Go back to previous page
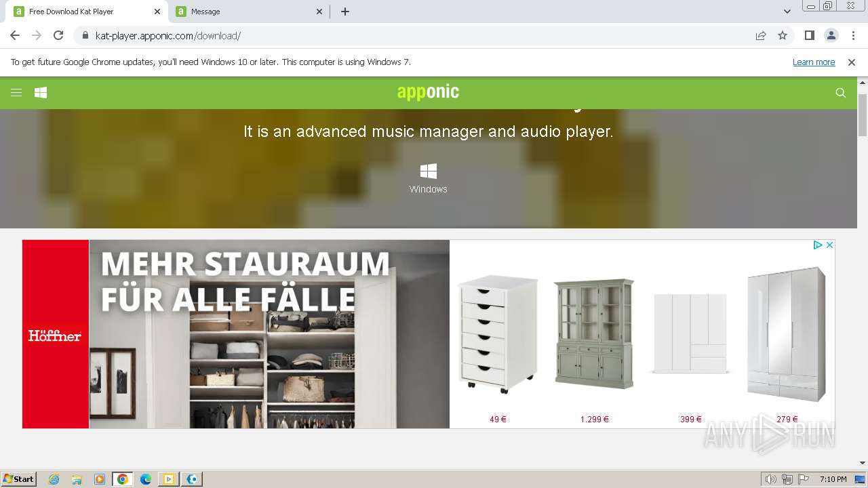Screen dimensions: 868x488 pos(15,35)
